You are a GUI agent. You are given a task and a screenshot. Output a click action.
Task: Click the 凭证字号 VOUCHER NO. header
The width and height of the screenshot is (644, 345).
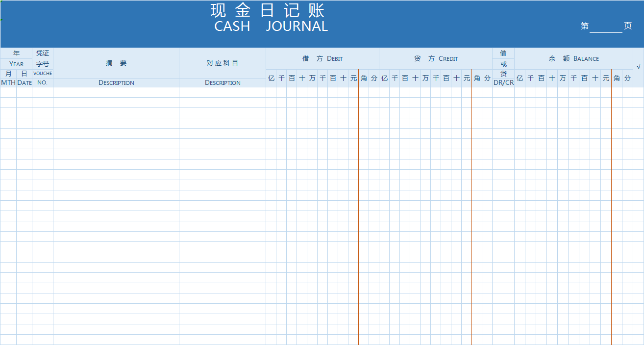coord(42,64)
